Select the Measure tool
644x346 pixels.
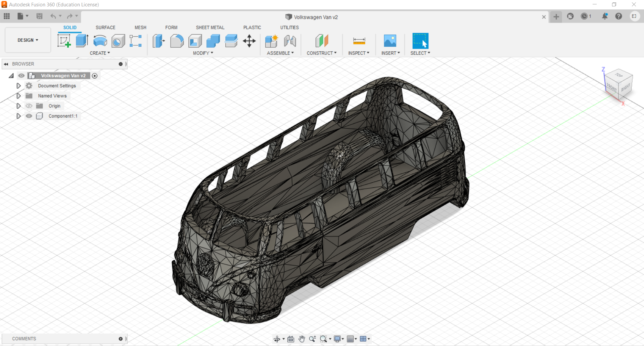[359, 41]
